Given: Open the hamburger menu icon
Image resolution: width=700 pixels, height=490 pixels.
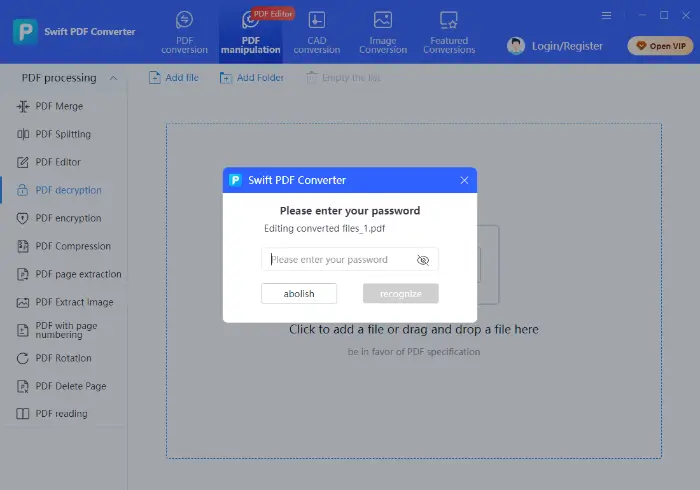Looking at the screenshot, I should pyautogui.click(x=606, y=16).
